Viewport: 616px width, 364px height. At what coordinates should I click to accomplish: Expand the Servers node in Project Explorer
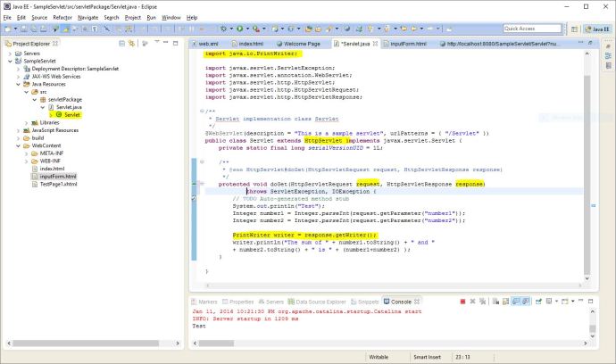click(10, 54)
